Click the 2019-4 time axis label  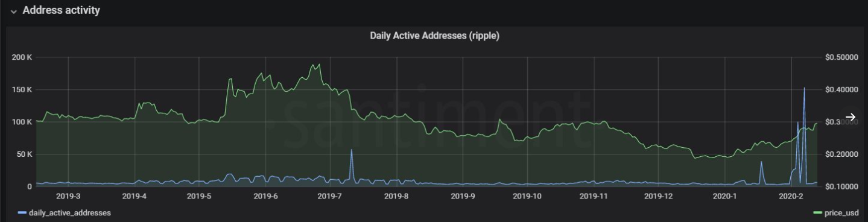click(x=134, y=196)
